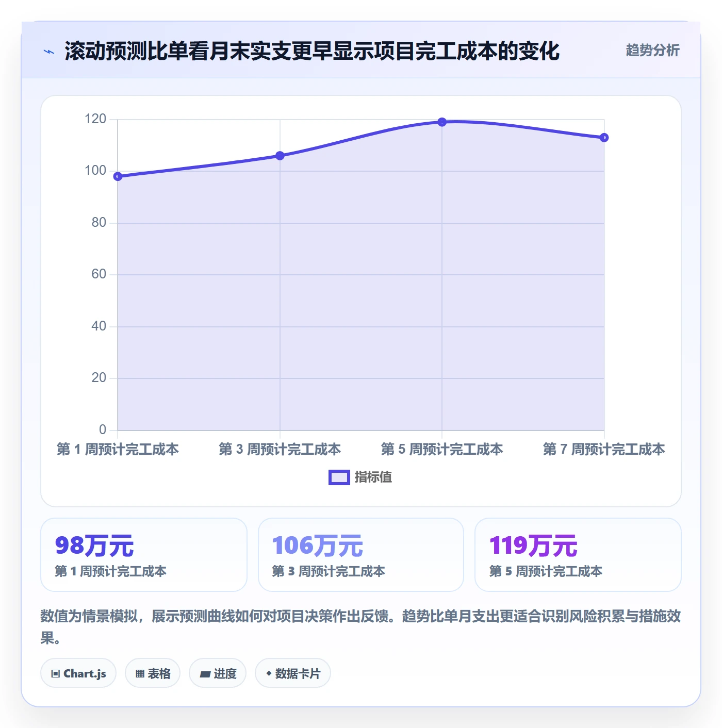Click the title 滚动预测比单看月末实支更早显示项目完工成本的变化
The width and height of the screenshot is (722, 728).
[312, 51]
